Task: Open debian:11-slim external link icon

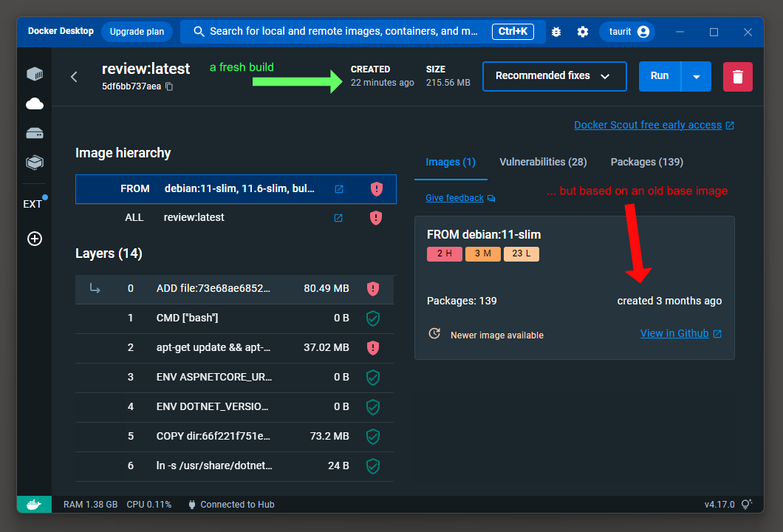Action: (x=339, y=189)
